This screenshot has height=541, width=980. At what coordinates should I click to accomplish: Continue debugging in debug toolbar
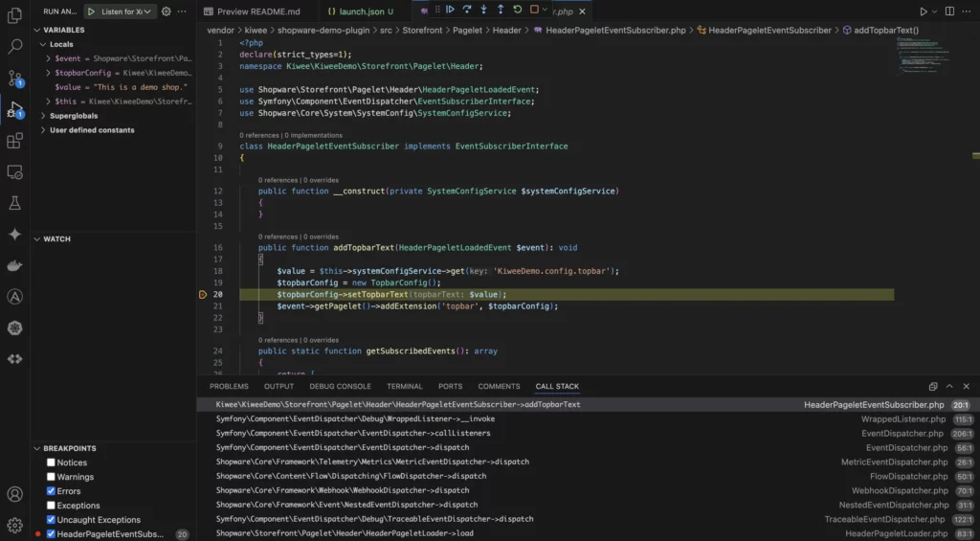[450, 10]
